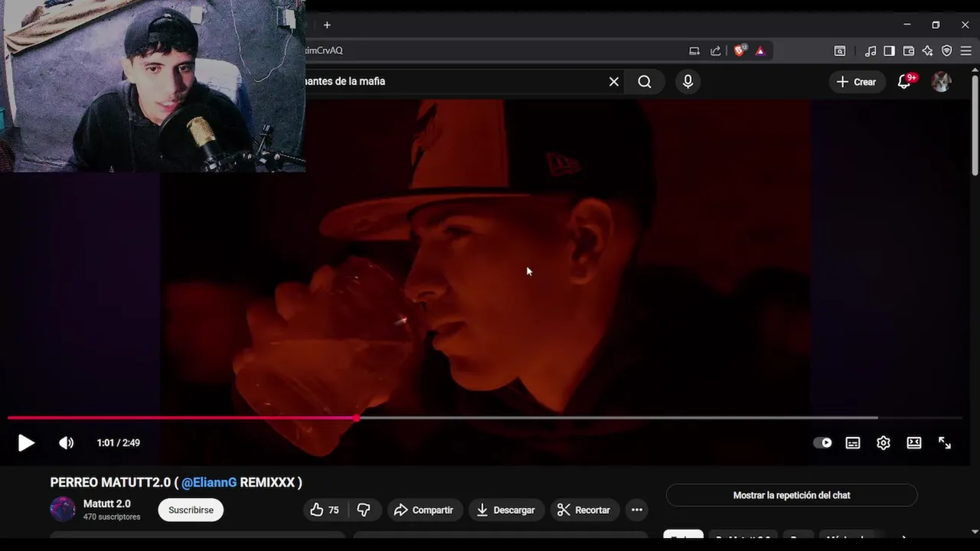Open more actions three-dot menu
This screenshot has height=551, width=980.
[636, 510]
